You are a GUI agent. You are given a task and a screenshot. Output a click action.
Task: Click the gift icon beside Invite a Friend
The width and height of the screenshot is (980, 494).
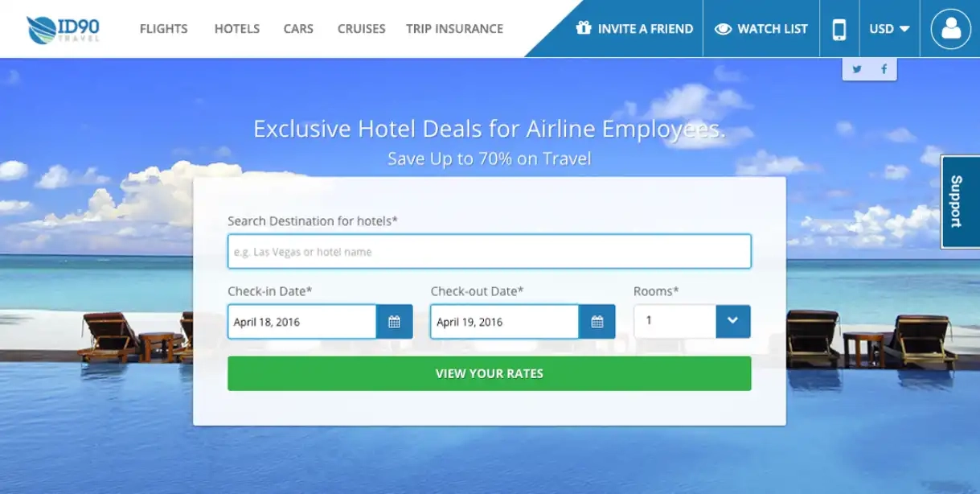coord(584,28)
